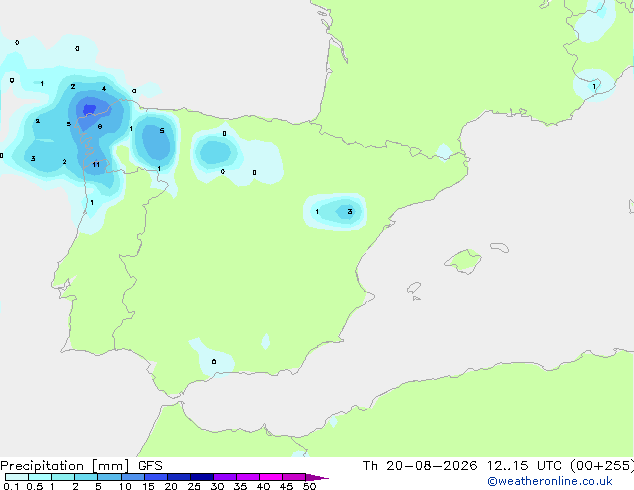The height and width of the screenshot is (490, 634).
Task: Click the Ibiza island outline
Action: (x=414, y=288)
